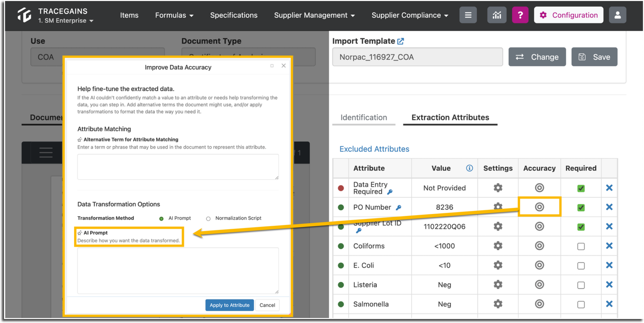Open the Excluded Attributes link
Image resolution: width=644 pixels, height=323 pixels.
374,149
